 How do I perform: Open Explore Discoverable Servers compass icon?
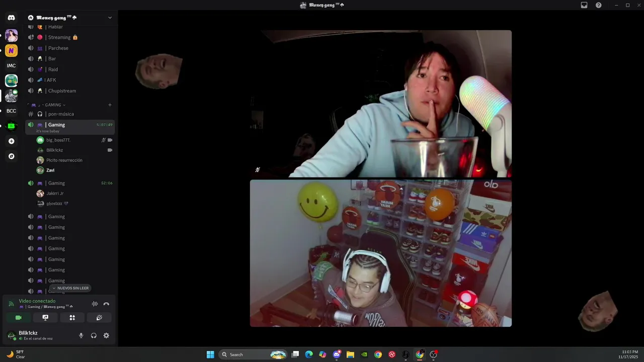click(11, 156)
